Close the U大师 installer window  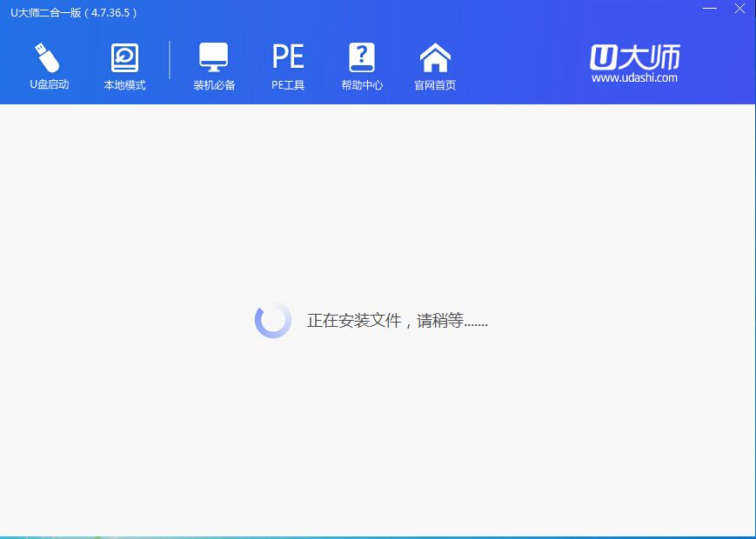coord(739,9)
